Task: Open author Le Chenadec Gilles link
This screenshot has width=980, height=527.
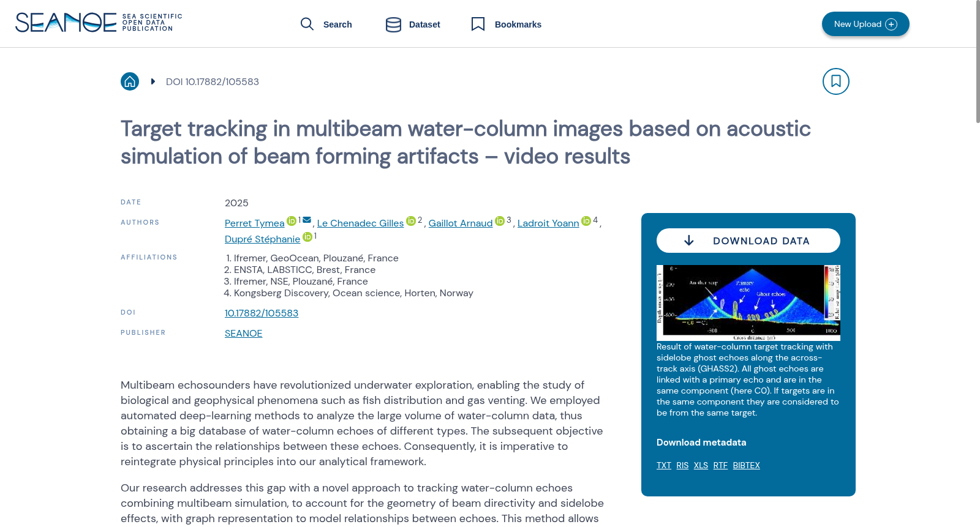Action: [360, 223]
